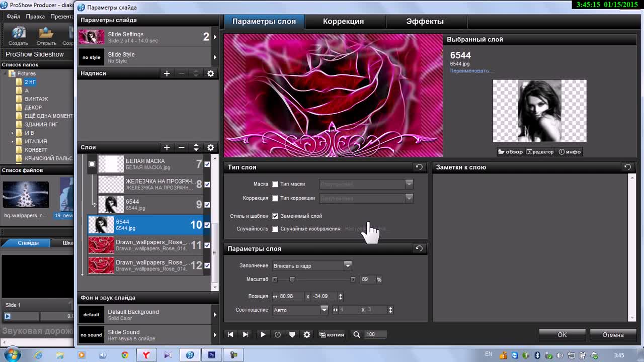
Task: Uncheck Заменимый слой checkbox
Action: (275, 216)
